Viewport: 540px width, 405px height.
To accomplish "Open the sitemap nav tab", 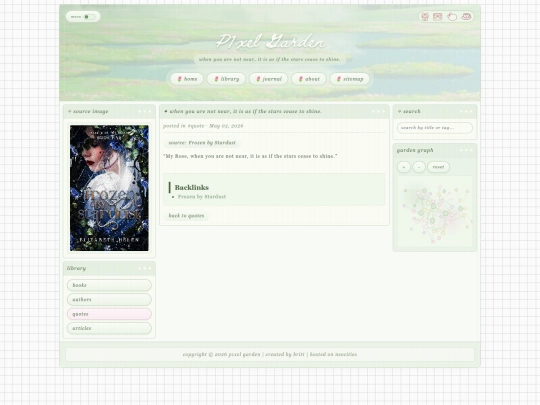I will pos(350,79).
